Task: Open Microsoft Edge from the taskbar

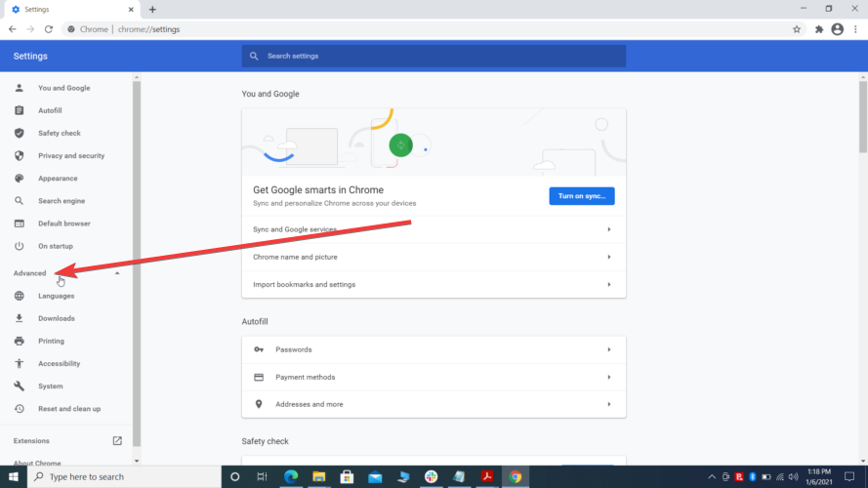Action: tap(291, 476)
